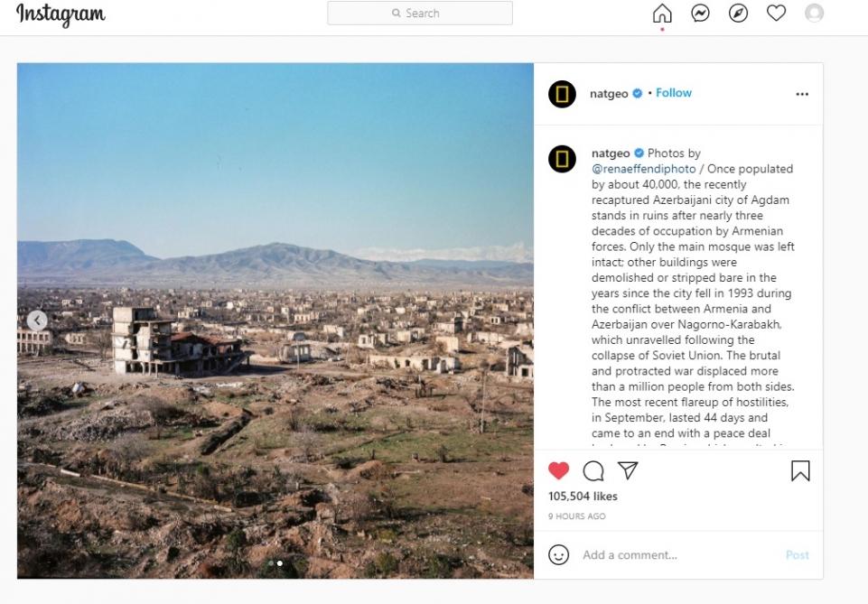Open the Explore compass icon
The width and height of the screenshot is (868, 604).
coord(738,13)
